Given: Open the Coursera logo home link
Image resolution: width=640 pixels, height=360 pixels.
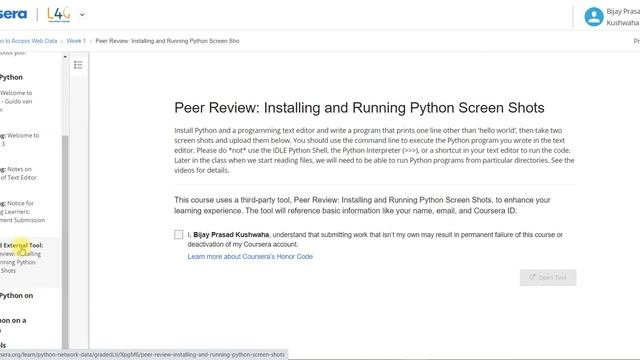Looking at the screenshot, I should [x=13, y=14].
